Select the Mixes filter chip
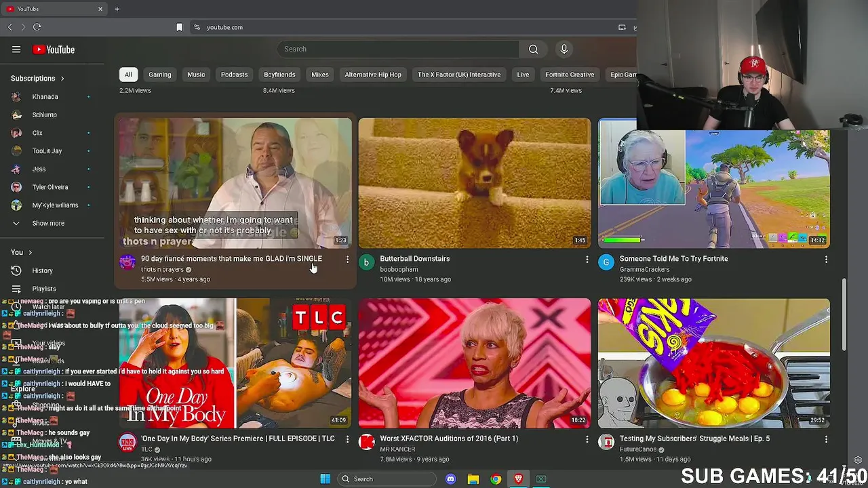This screenshot has width=868, height=488. click(x=320, y=75)
